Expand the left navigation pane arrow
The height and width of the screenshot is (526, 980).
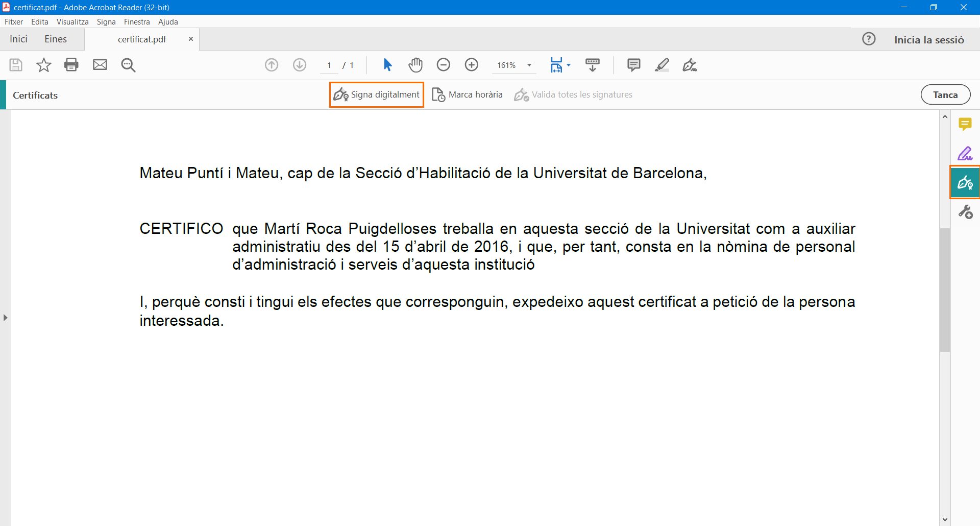[x=5, y=318]
